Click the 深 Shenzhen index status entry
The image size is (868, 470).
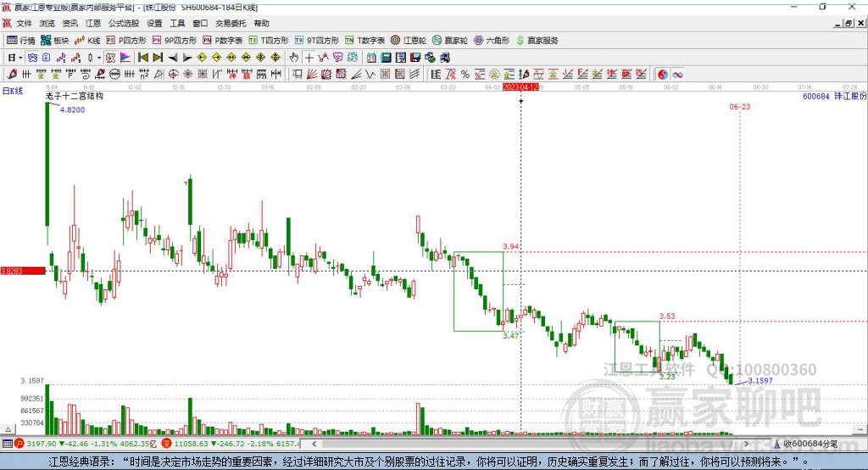coord(231,444)
